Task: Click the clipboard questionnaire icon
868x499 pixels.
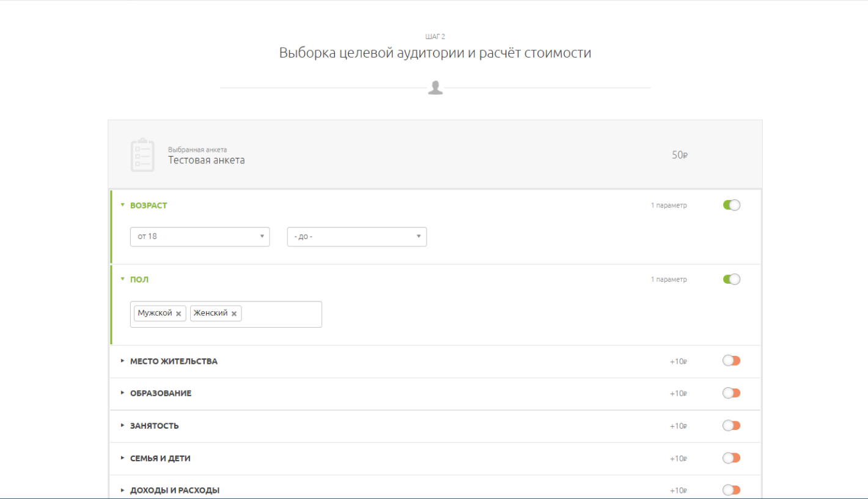Action: [142, 155]
